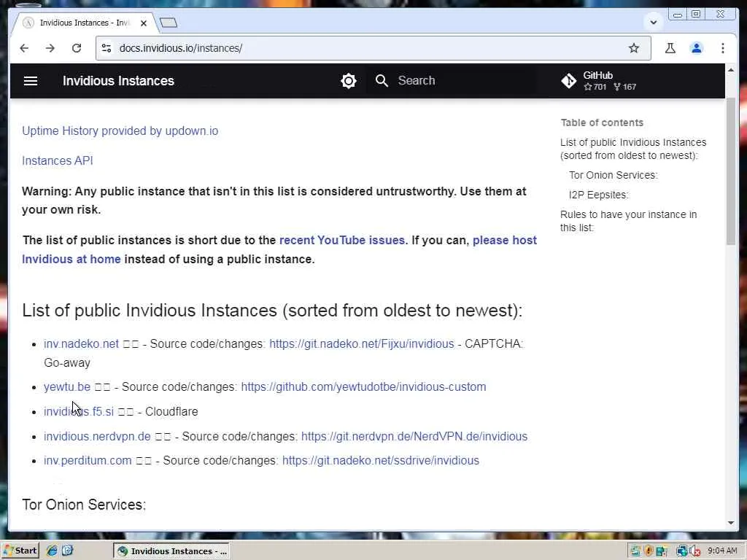Click the scrollbar down arrow
The height and width of the screenshot is (560, 747).
pos(731,522)
